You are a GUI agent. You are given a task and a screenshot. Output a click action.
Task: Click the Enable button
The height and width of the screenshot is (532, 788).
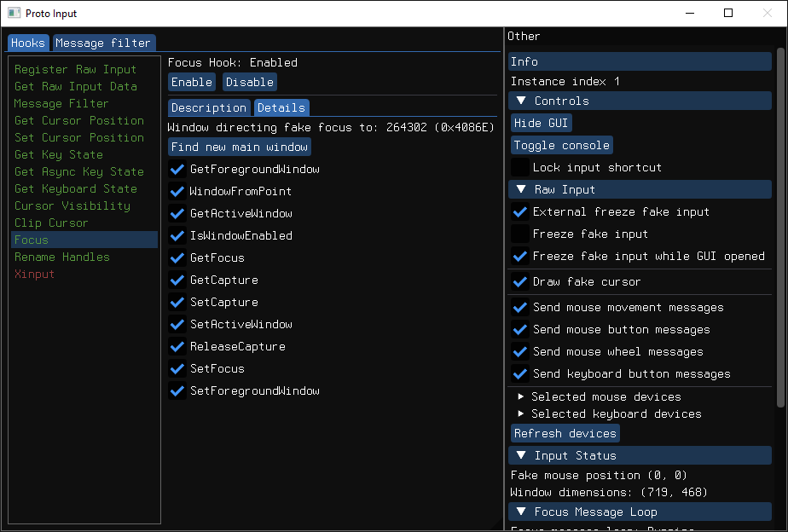pos(192,82)
